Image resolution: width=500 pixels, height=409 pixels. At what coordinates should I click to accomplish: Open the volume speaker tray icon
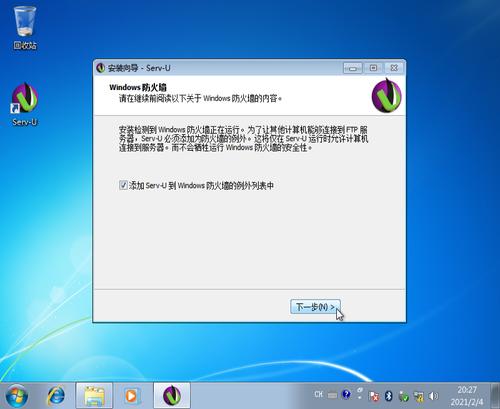point(433,396)
